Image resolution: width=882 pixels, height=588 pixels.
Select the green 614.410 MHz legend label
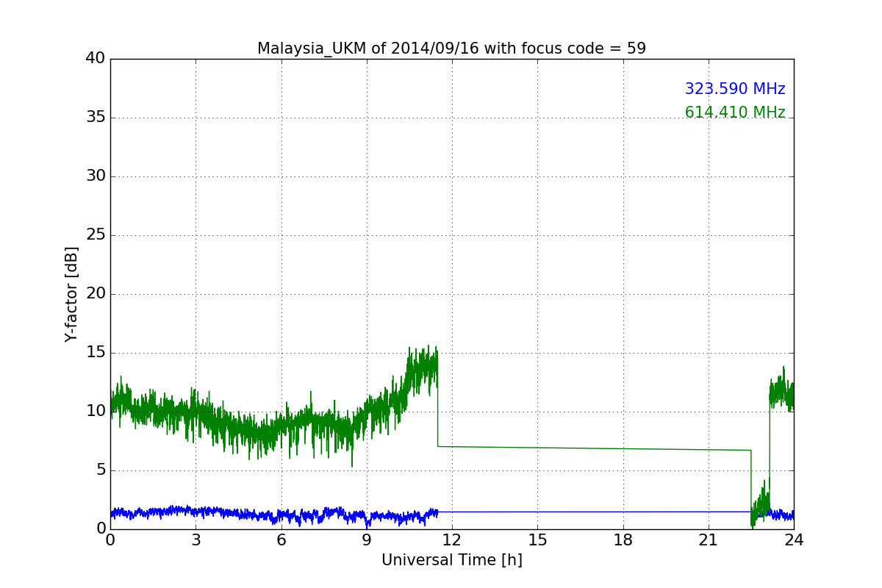735,112
